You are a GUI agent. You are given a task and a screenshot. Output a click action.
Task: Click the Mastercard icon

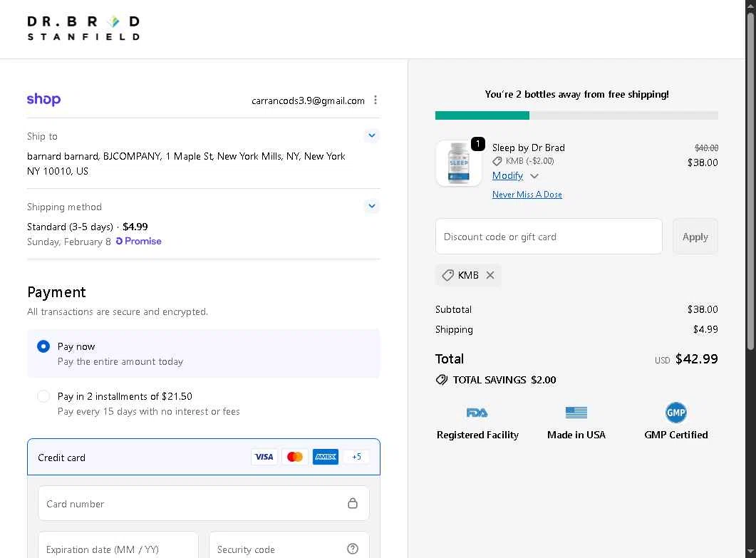tap(294, 457)
